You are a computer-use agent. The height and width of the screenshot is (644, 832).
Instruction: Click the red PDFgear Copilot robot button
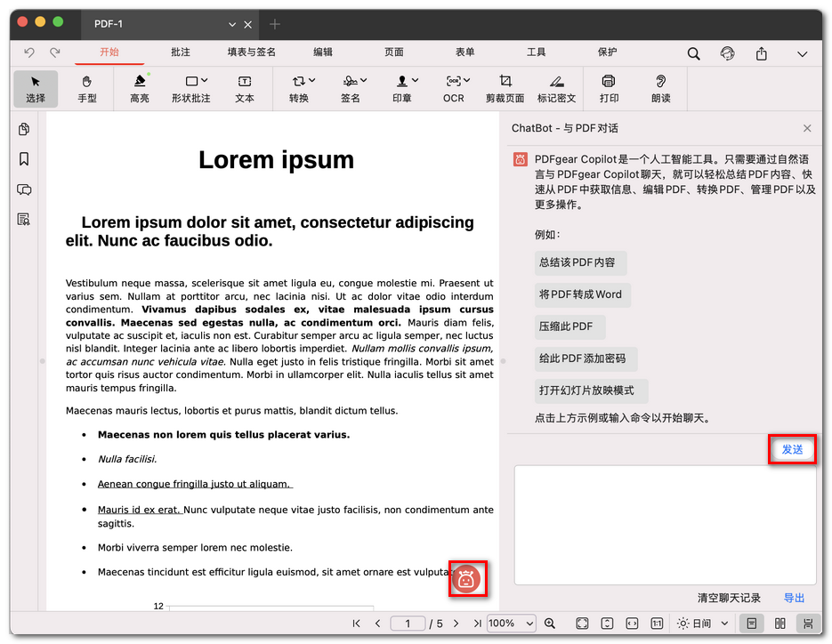tap(467, 580)
